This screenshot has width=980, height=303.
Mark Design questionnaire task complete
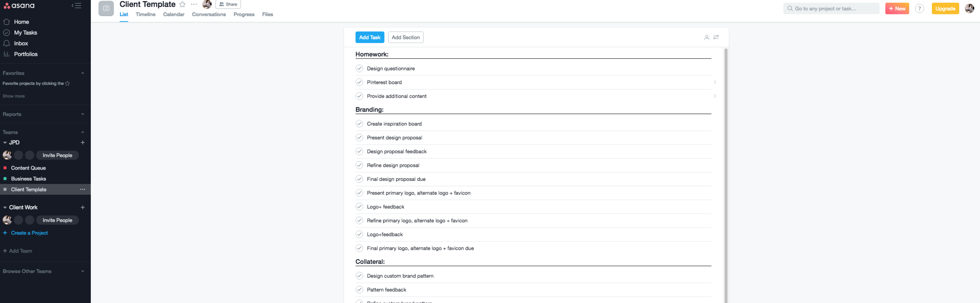click(x=359, y=69)
